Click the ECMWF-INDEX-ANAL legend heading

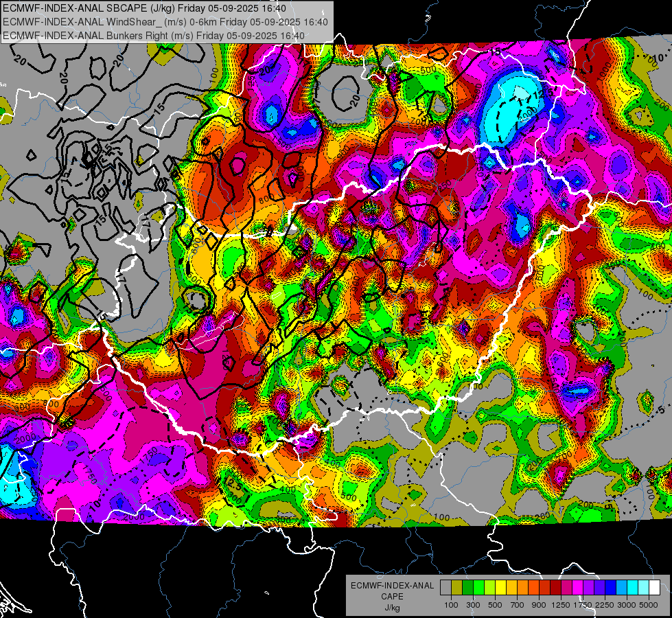[x=392, y=586]
